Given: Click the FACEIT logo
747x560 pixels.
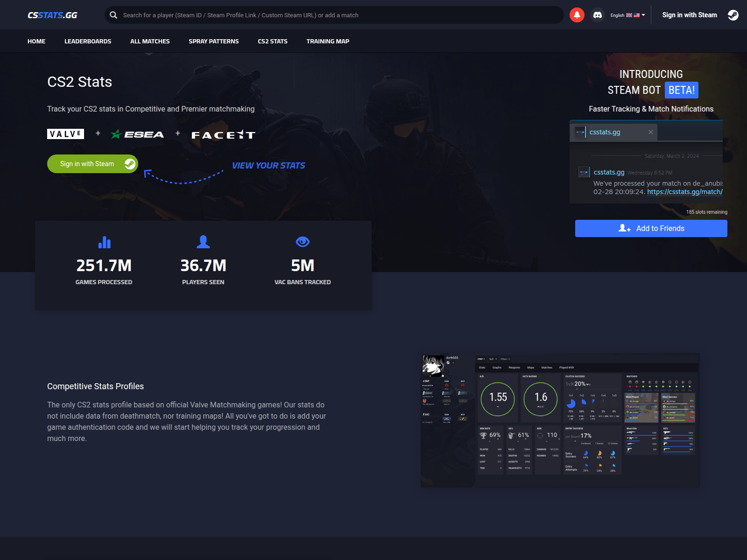Looking at the screenshot, I should (x=223, y=135).
